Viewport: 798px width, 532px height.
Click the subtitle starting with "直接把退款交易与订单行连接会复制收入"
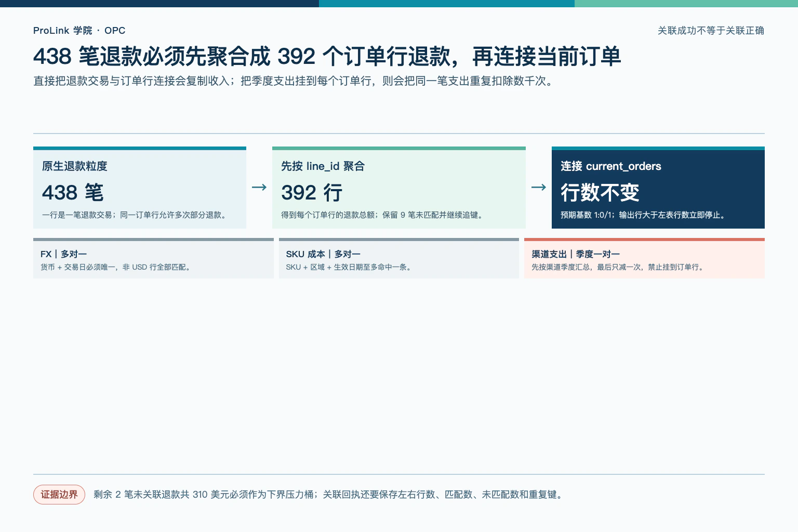pos(295,81)
